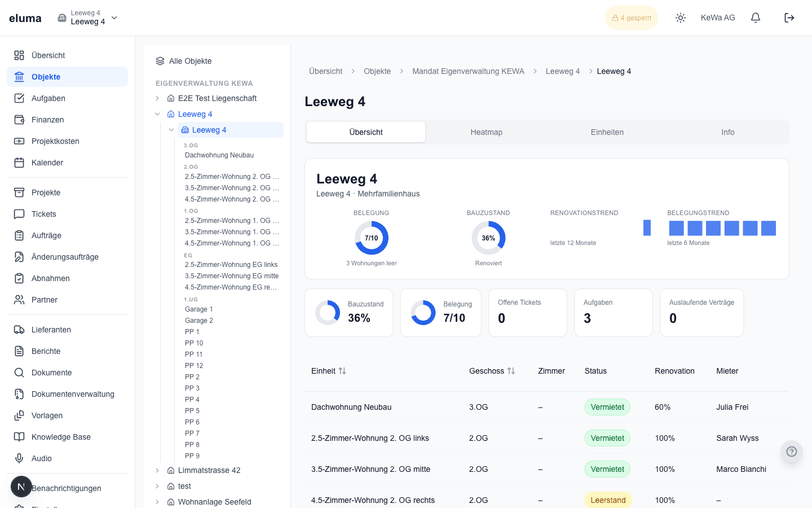812x508 pixels.
Task: Select the Knowledge Base book icon
Action: click(19, 437)
